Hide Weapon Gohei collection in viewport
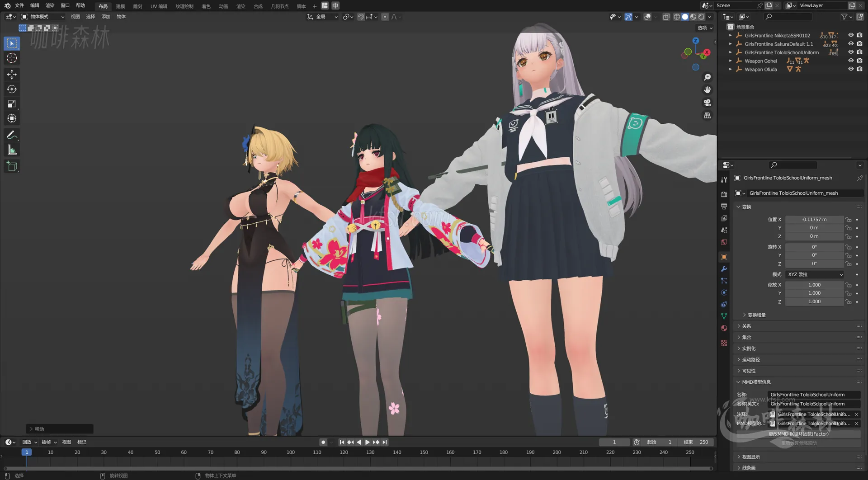This screenshot has height=480, width=868. pos(851,61)
